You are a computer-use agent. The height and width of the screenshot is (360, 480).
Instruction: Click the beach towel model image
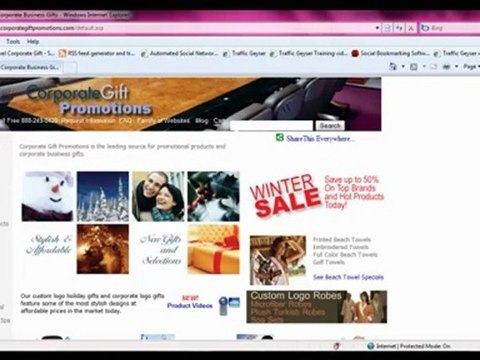[278, 260]
